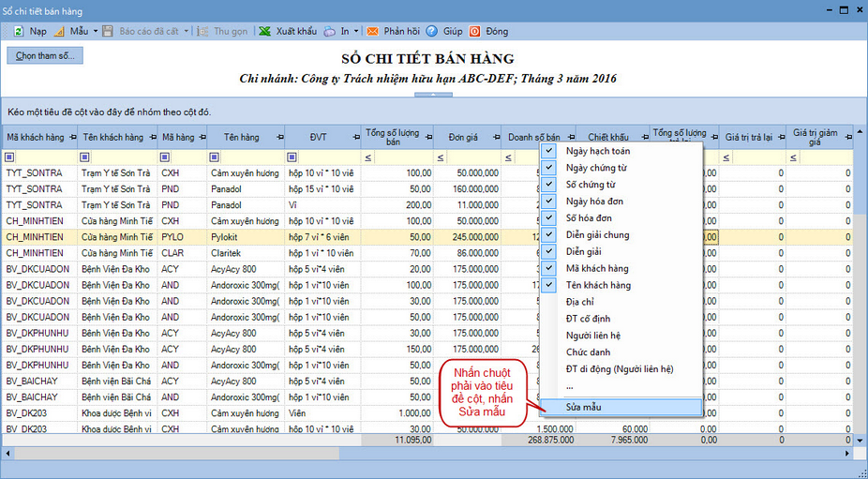Open the Báo cáo đã cất dropdown arrow
Screen dimensions: 868x479
pos(186,32)
